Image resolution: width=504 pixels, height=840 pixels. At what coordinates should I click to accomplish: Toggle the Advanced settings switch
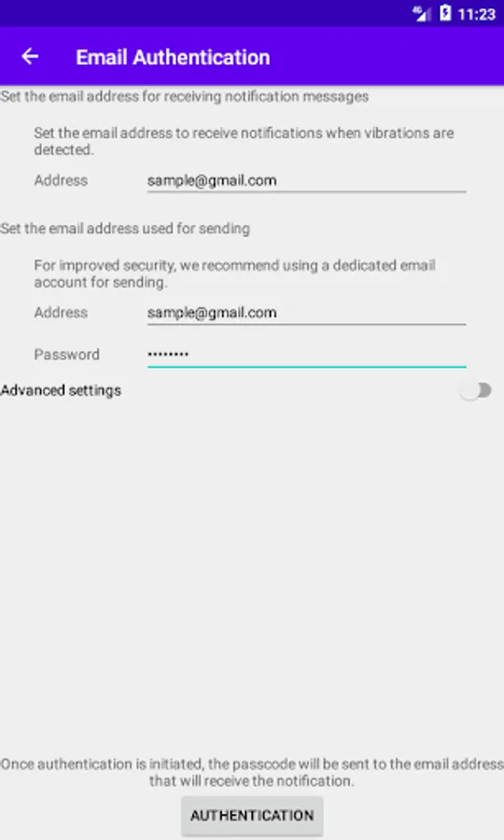476,390
